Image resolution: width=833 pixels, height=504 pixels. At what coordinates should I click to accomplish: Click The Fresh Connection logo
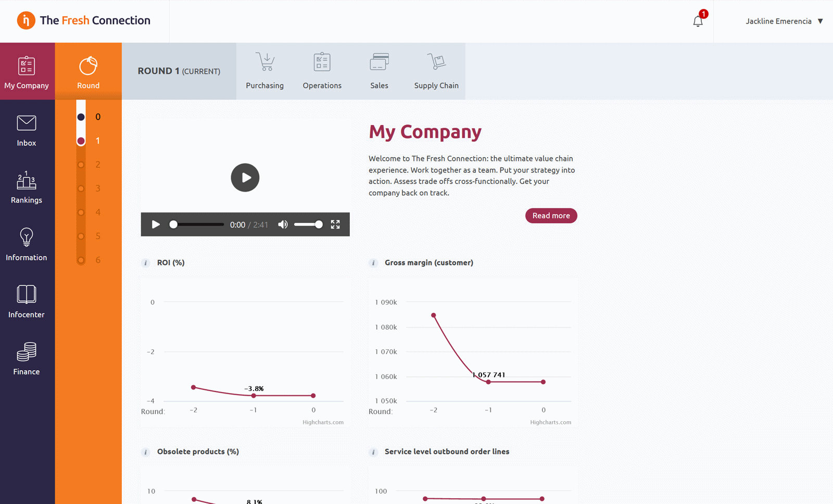click(x=84, y=21)
